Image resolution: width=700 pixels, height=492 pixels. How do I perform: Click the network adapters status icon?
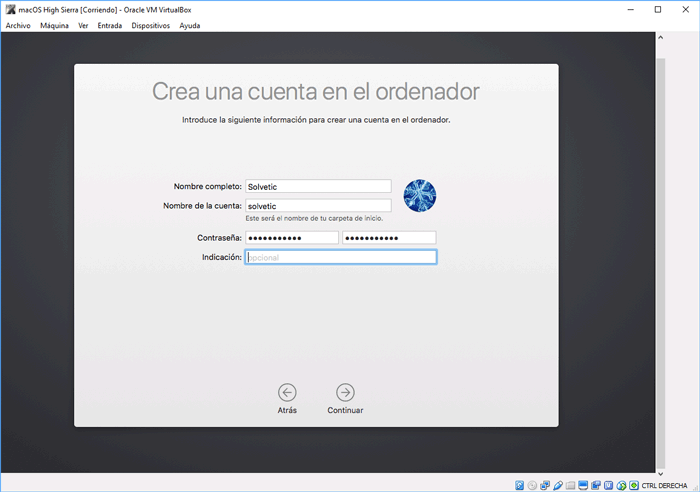(545, 485)
